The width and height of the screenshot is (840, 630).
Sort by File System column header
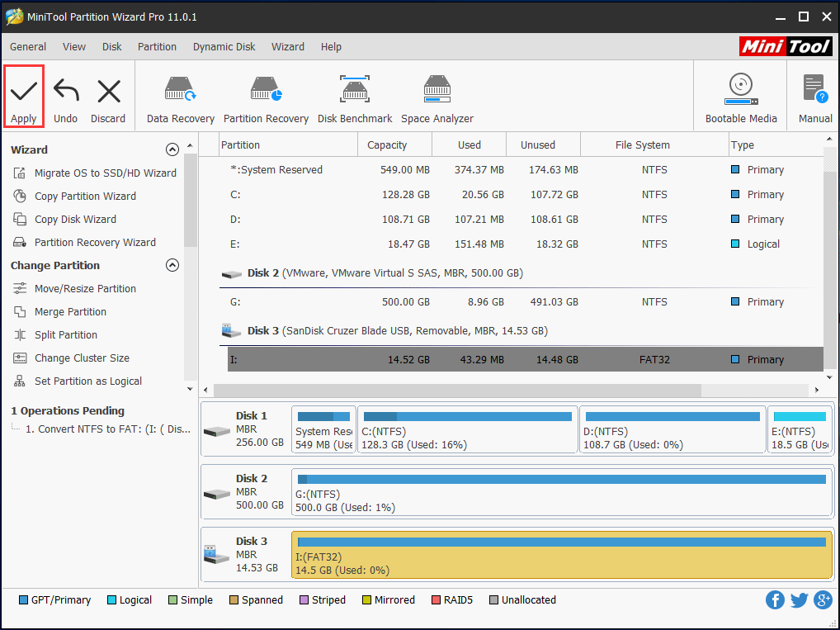654,144
